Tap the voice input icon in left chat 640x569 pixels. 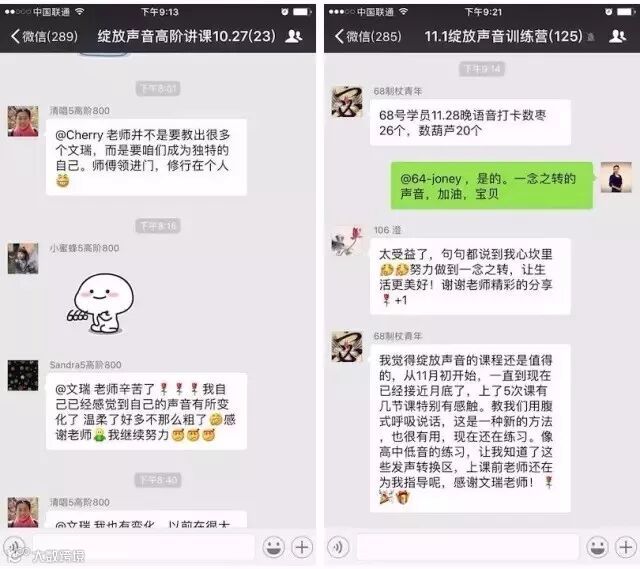click(x=14, y=547)
